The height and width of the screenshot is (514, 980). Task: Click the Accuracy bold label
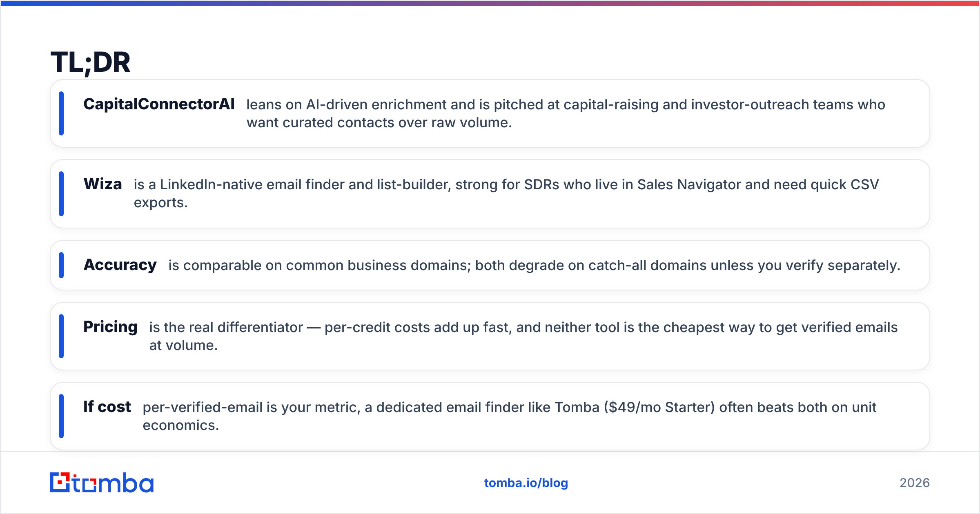(x=120, y=265)
